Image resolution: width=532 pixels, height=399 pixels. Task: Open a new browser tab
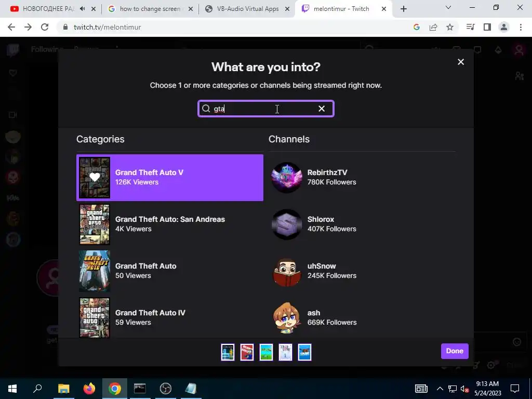(x=403, y=9)
